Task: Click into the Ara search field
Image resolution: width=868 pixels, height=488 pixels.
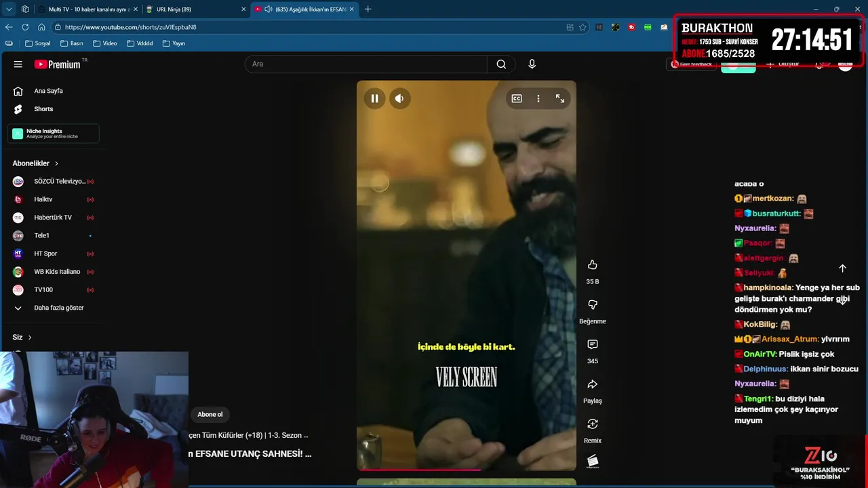Action: (x=366, y=64)
